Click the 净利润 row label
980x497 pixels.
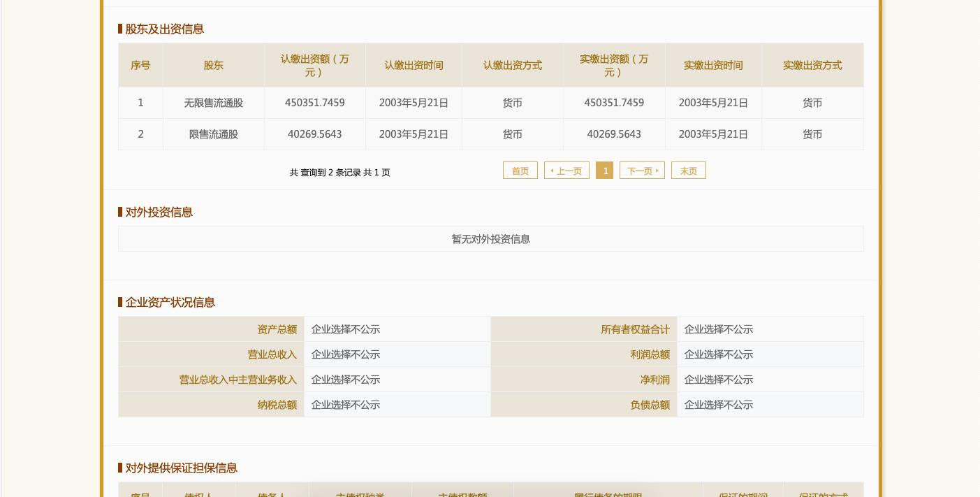point(655,380)
